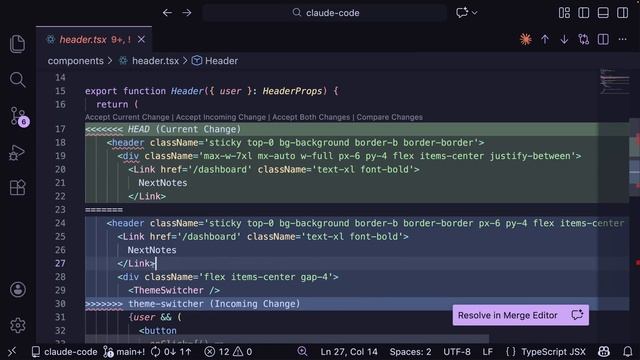
Task: Open the Extensions view
Action: coord(17,188)
